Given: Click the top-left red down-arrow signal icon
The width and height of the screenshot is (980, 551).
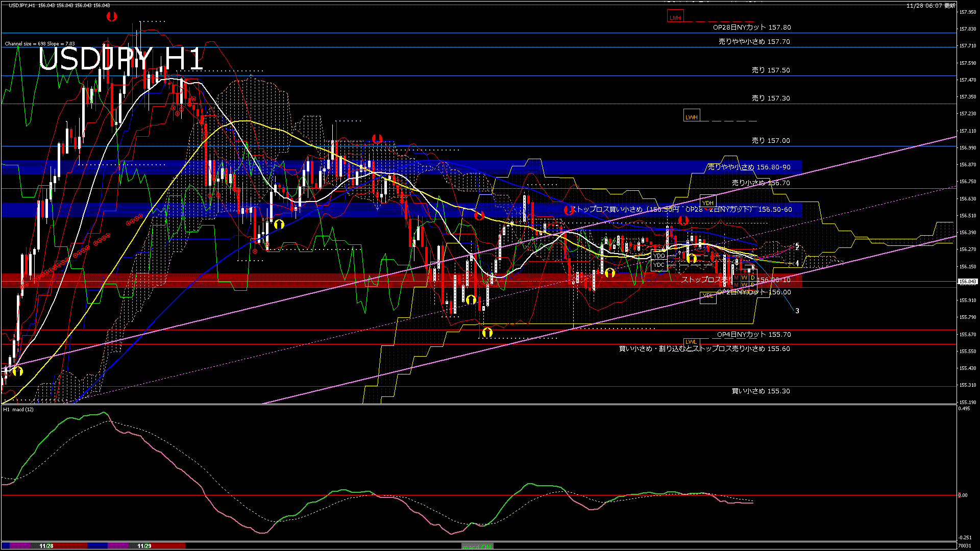Looking at the screenshot, I should point(112,17).
